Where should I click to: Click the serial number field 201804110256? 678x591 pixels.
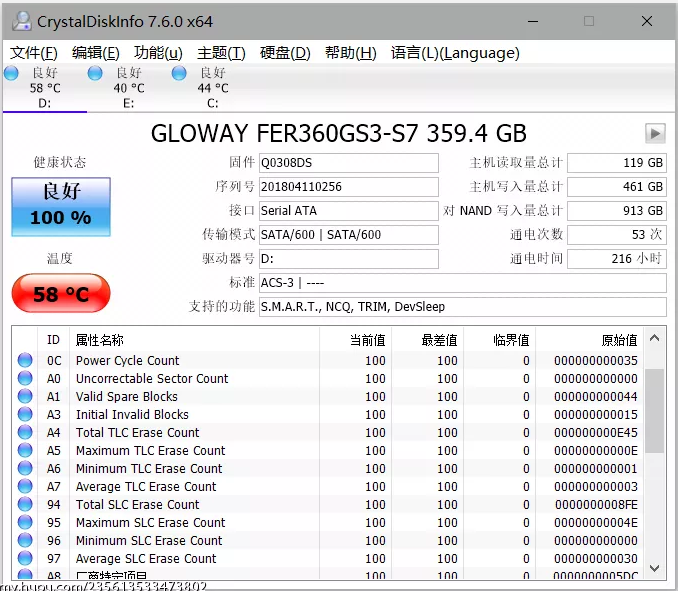pyautogui.click(x=349, y=187)
